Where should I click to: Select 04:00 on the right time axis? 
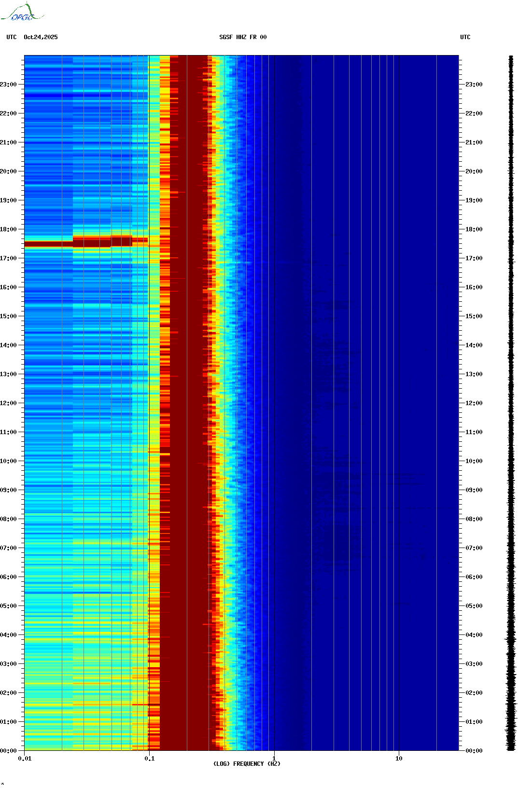474,635
